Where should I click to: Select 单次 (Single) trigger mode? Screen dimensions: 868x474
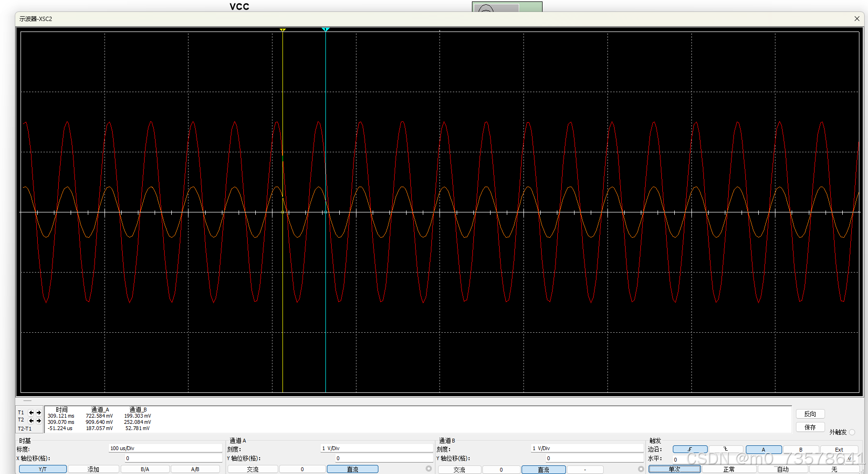[674, 469]
